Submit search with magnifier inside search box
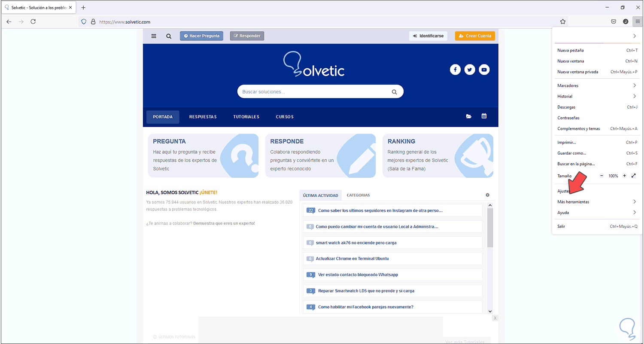Viewport: 644px width, 344px height. coord(394,92)
